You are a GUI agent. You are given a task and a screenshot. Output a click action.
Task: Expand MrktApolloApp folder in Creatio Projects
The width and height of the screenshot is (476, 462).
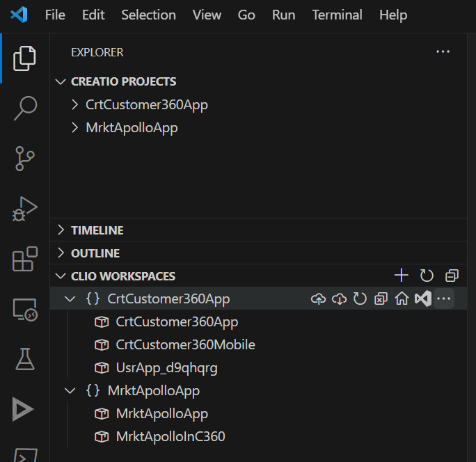point(74,127)
